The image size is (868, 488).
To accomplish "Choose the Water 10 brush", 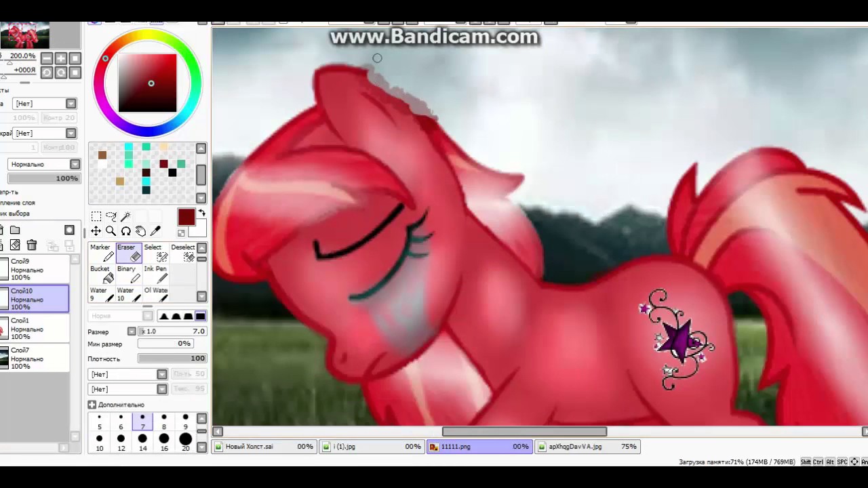I will click(x=129, y=295).
